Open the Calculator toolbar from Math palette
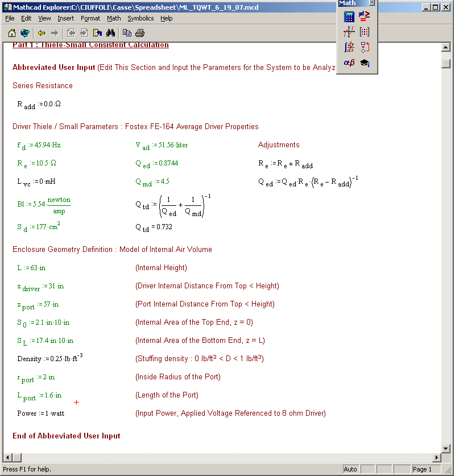 (349, 16)
